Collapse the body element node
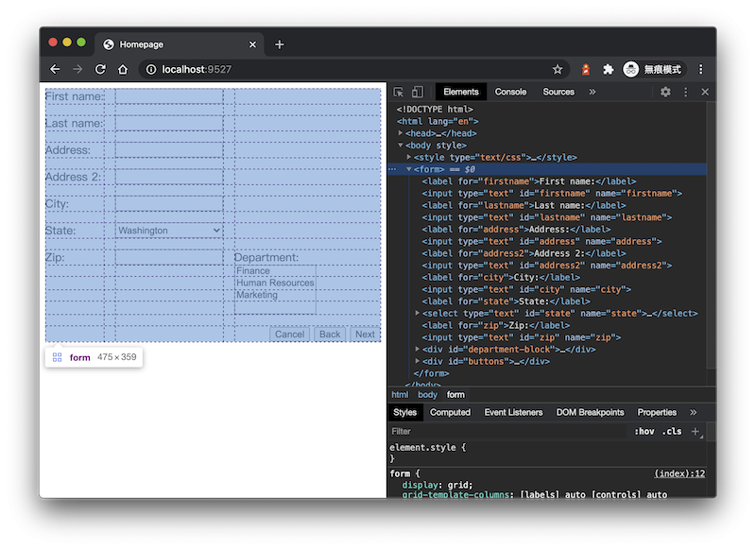 pyautogui.click(x=400, y=146)
